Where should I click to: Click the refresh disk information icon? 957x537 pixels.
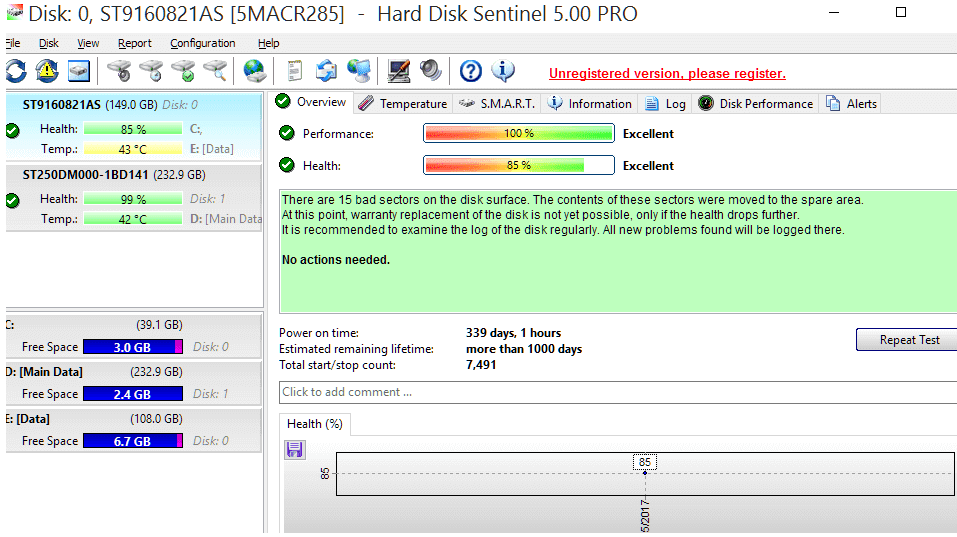tap(16, 71)
